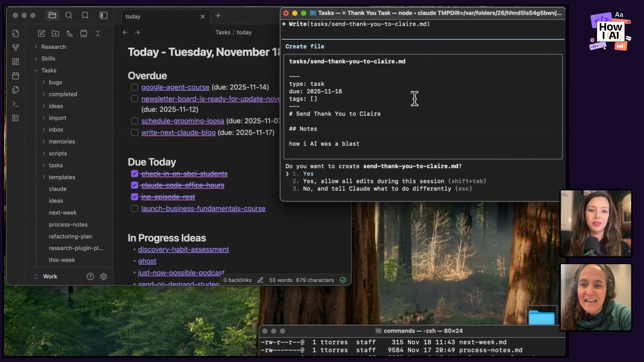The width and height of the screenshot is (644, 362).
Task: Close the today tab
Action: click(203, 16)
